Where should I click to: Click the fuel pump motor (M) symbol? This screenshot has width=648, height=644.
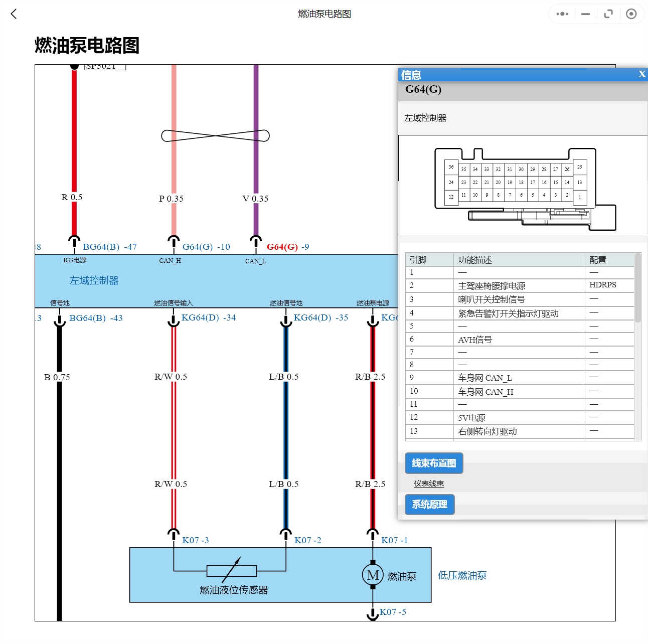373,575
